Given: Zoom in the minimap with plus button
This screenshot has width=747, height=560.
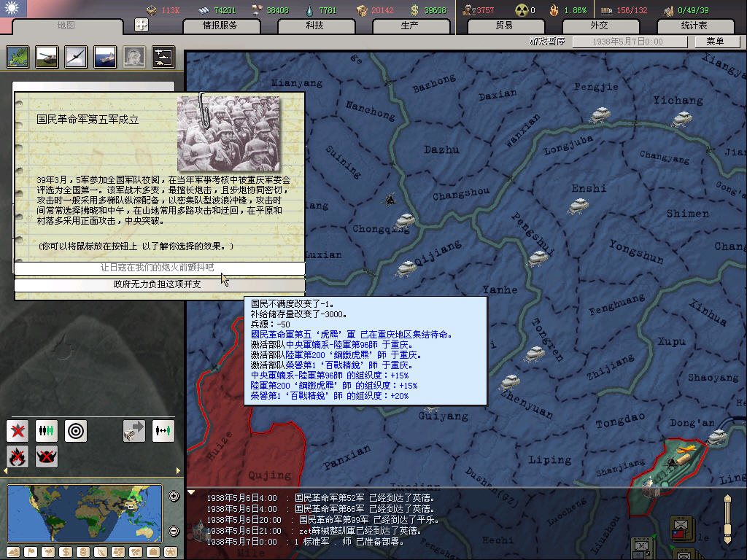Looking at the screenshot, I should (174, 497).
